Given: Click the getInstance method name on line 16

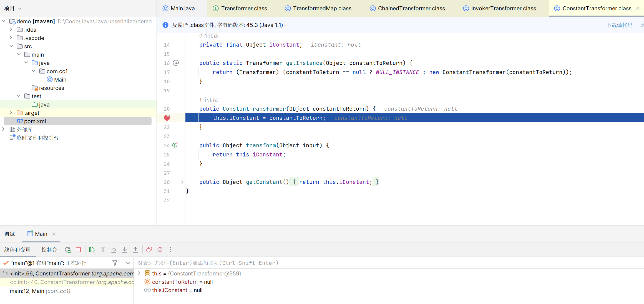Looking at the screenshot, I should [x=304, y=63].
